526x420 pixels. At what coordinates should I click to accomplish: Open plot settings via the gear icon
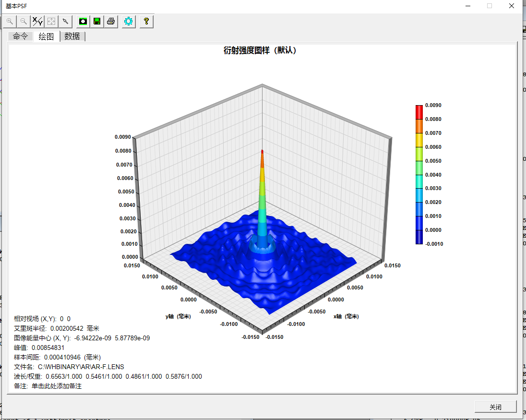(128, 21)
